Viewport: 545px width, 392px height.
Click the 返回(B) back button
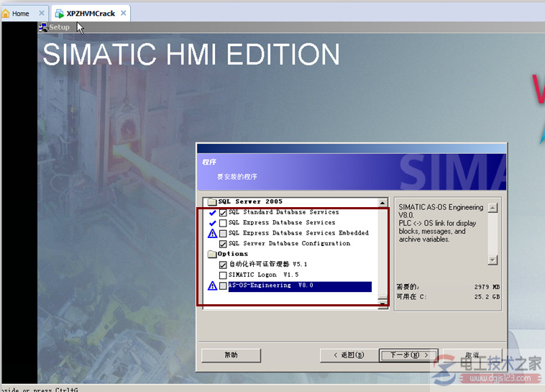click(x=349, y=355)
